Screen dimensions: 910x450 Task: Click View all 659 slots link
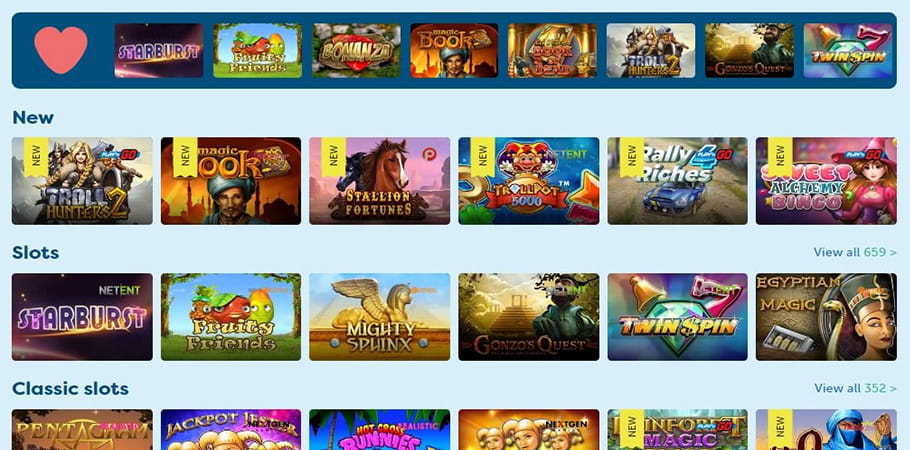855,252
